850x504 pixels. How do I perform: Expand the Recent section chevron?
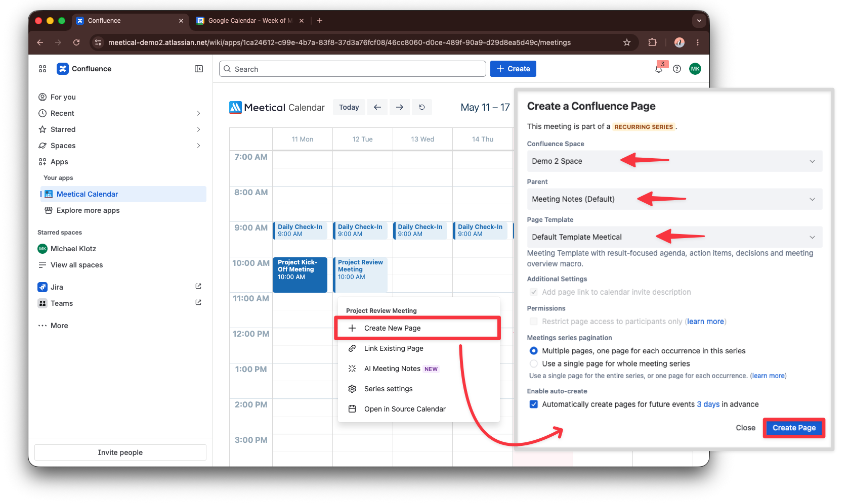point(198,113)
